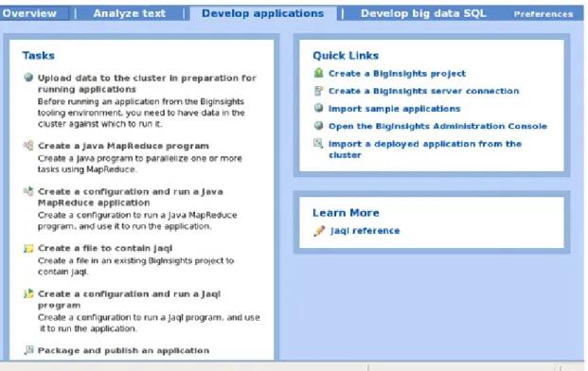The image size is (588, 371).
Task: Click the Learn More heading
Action: [x=346, y=213]
